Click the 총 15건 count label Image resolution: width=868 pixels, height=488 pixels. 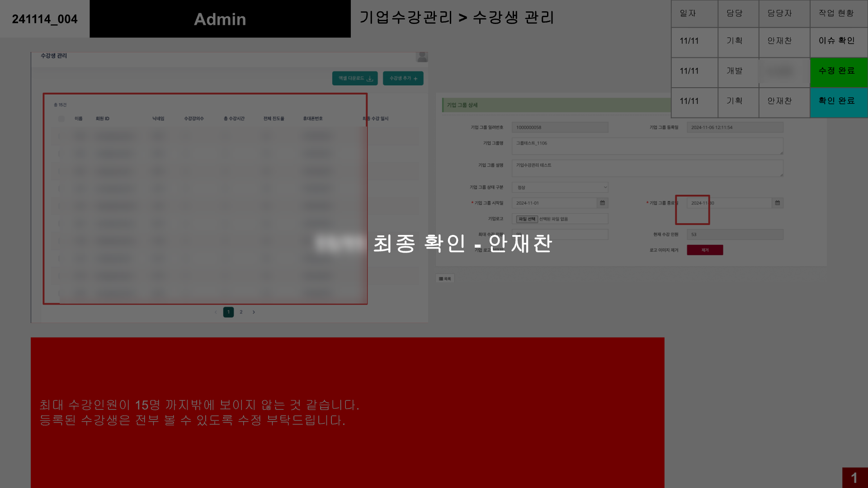coord(60,105)
